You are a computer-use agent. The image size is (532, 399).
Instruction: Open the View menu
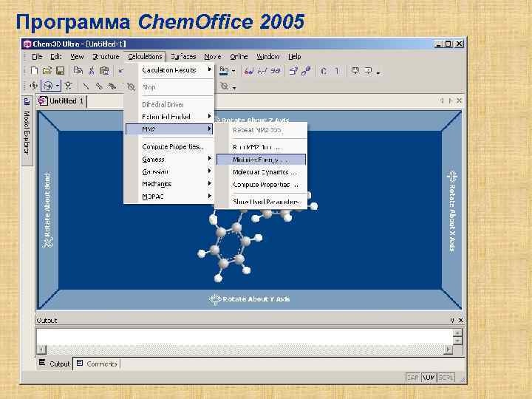pyautogui.click(x=77, y=57)
